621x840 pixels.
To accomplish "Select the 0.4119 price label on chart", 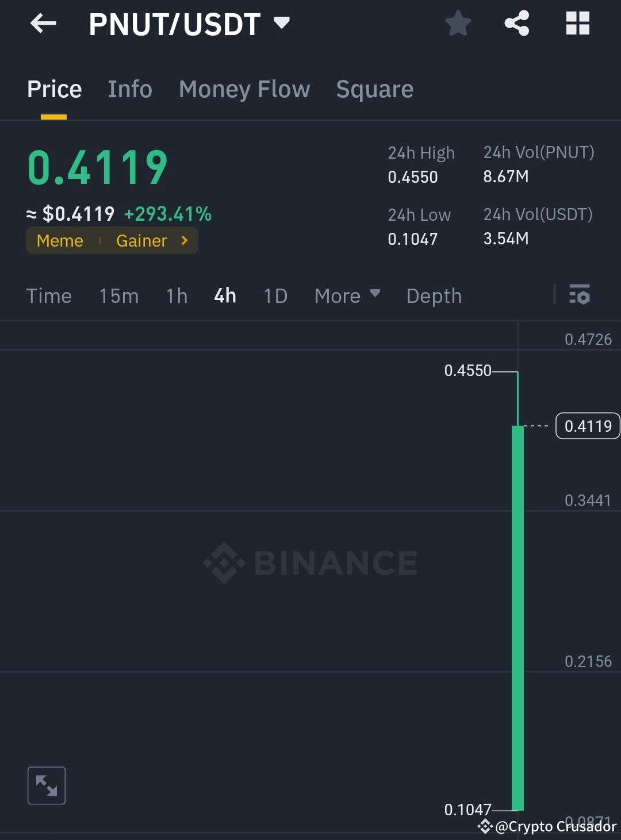I will pos(587,426).
